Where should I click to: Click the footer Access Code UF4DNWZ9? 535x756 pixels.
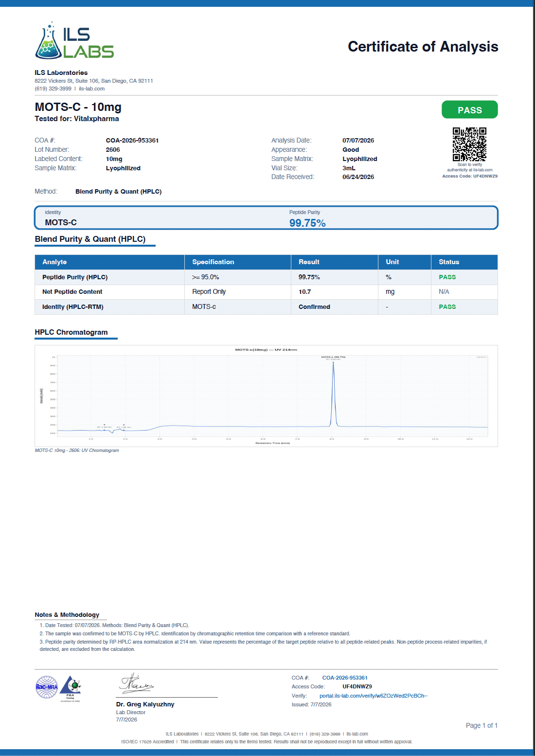tap(357, 686)
